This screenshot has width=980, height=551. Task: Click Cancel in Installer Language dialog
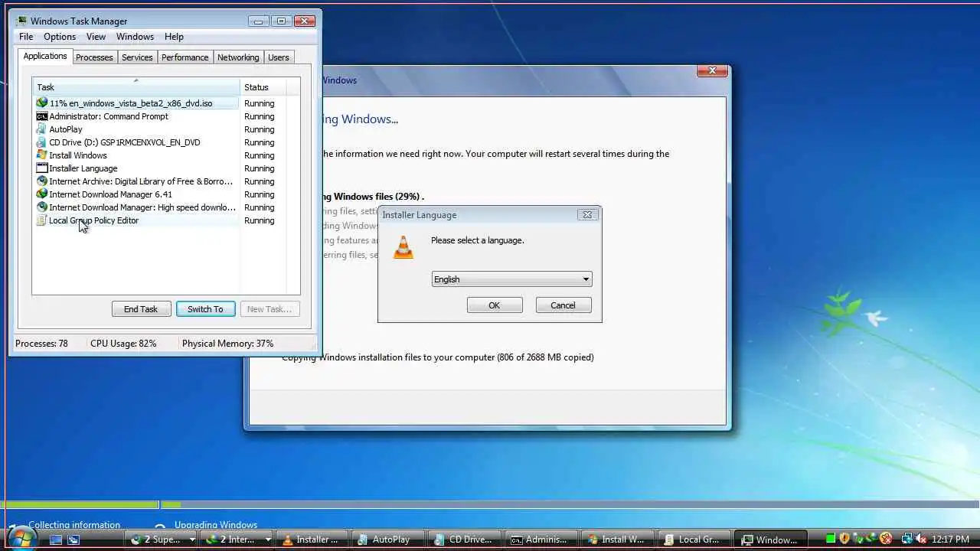(x=563, y=305)
